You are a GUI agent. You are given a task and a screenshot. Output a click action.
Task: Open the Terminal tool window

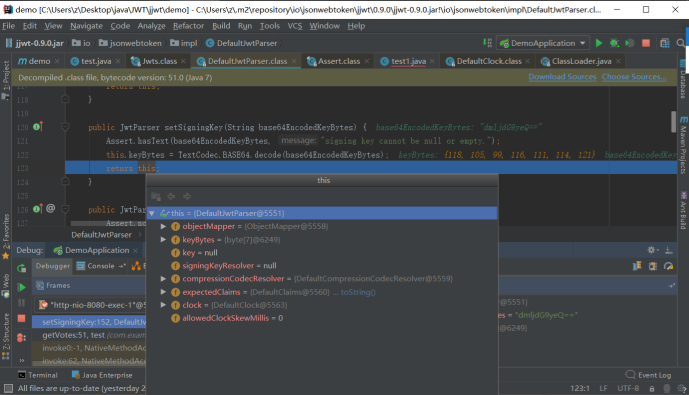pos(38,375)
